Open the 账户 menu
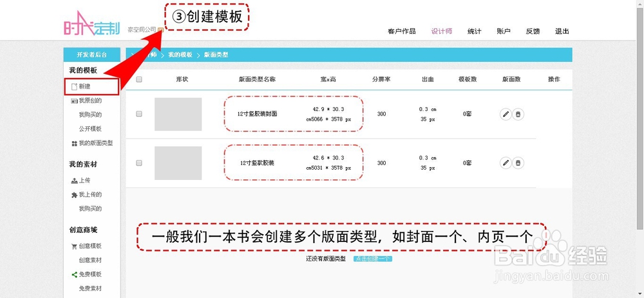Image resolution: width=644 pixels, height=298 pixels. tap(504, 31)
